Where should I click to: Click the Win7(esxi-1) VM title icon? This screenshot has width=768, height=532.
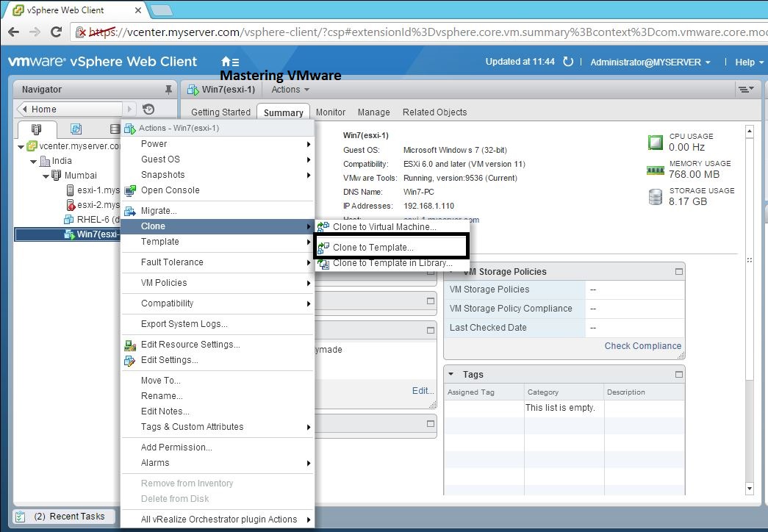193,90
